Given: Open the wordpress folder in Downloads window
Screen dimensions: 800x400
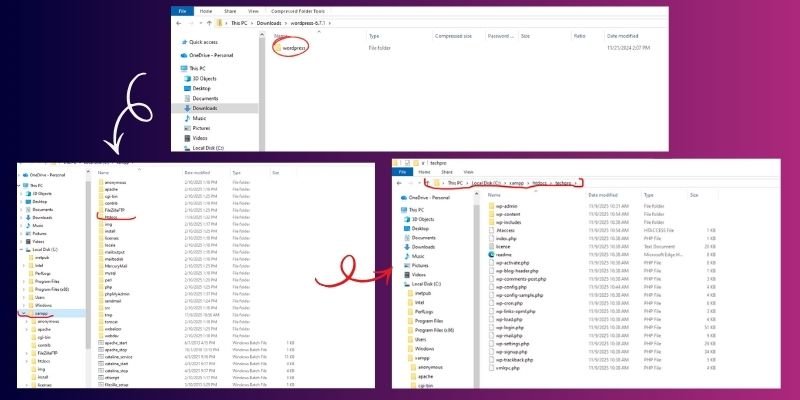Looking at the screenshot, I should [x=289, y=47].
